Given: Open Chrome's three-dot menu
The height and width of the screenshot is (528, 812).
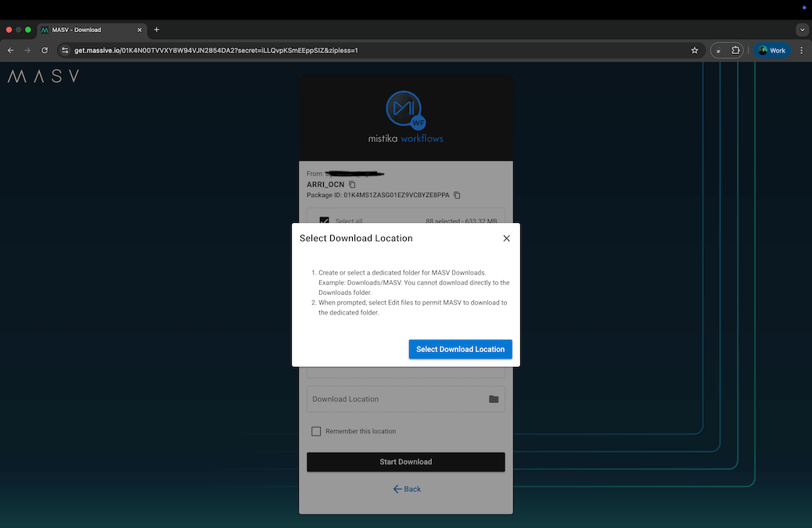Looking at the screenshot, I should (x=801, y=50).
